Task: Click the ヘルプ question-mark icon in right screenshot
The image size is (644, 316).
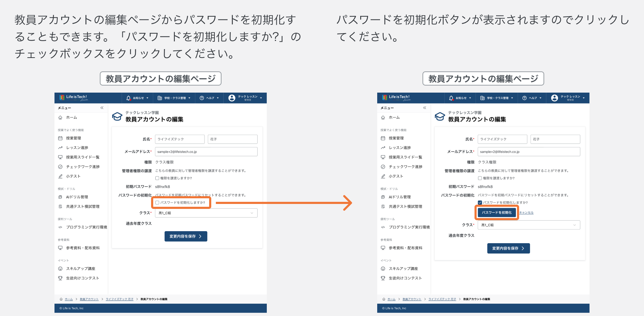Action: pos(524,98)
